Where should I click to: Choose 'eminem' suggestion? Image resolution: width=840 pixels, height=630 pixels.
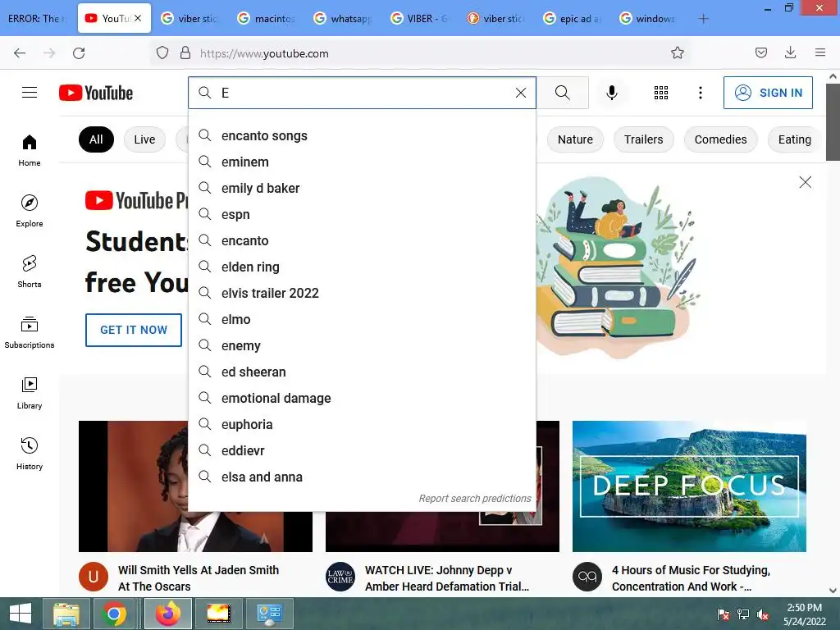point(362,162)
